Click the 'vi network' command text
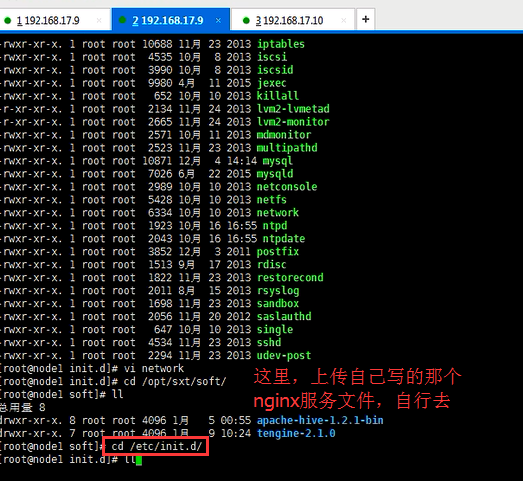Screen dimensions: 523x481 tap(154, 369)
